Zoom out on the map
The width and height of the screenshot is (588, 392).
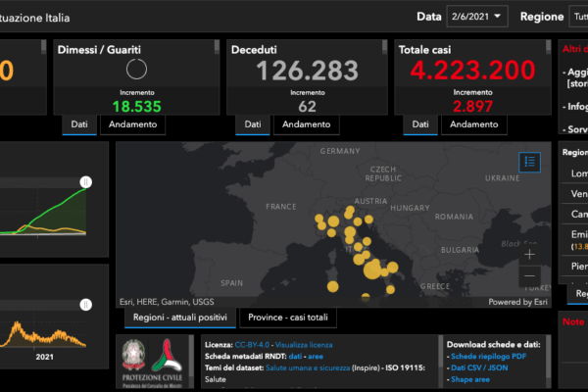point(529,277)
